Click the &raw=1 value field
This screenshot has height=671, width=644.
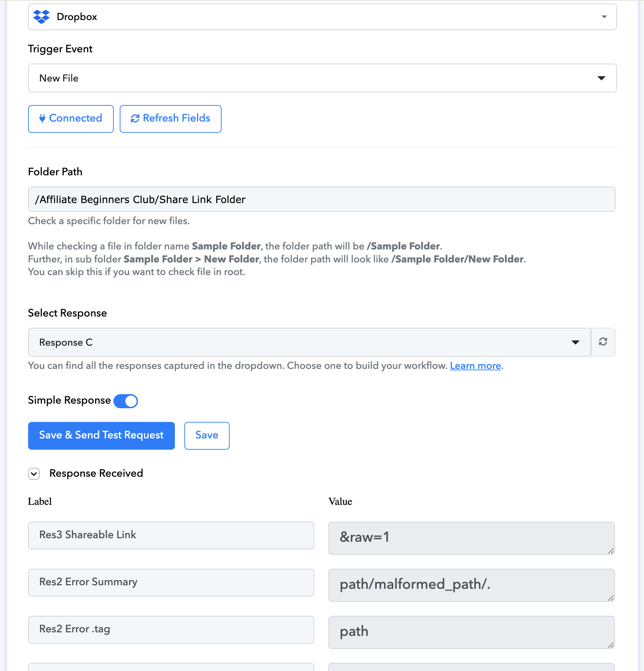click(471, 538)
